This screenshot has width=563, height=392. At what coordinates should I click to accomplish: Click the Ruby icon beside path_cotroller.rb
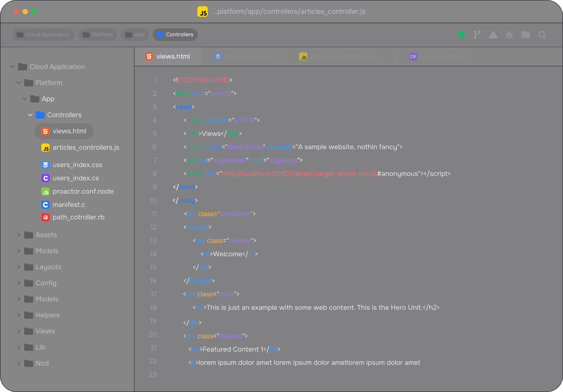click(45, 217)
